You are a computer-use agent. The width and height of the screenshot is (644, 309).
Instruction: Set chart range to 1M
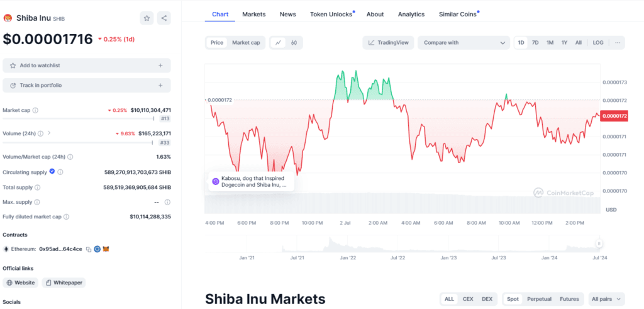(550, 43)
